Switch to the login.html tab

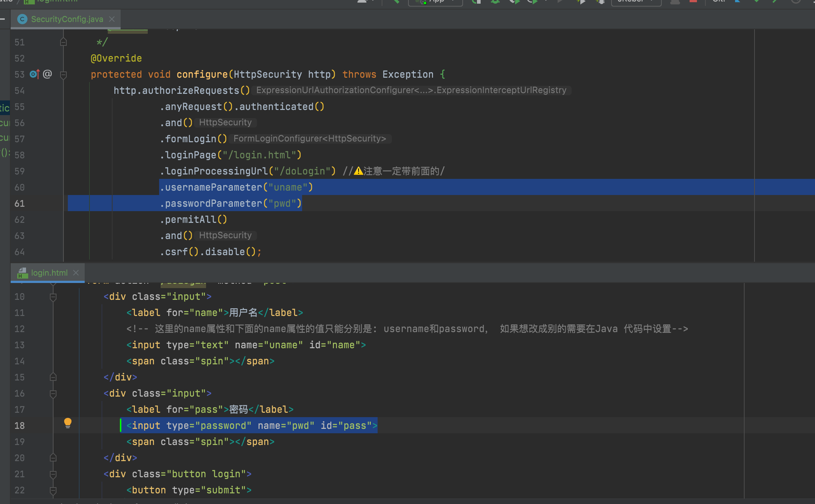tap(49, 273)
